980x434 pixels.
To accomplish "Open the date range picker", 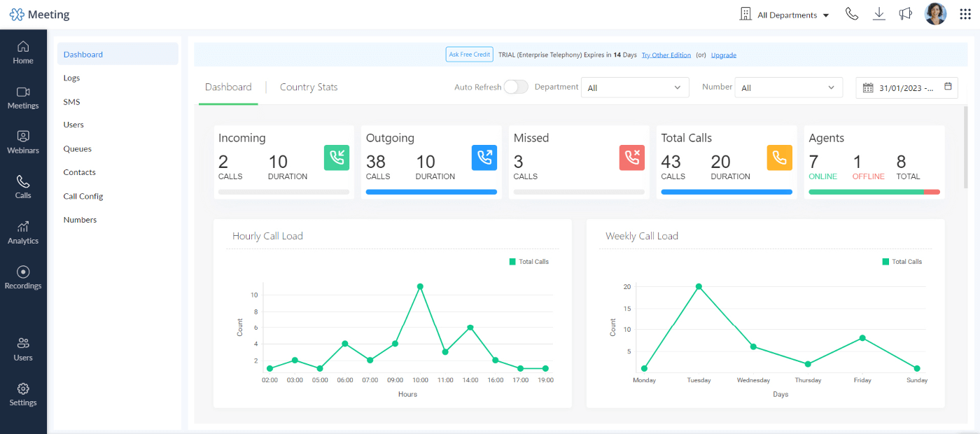I will (906, 87).
